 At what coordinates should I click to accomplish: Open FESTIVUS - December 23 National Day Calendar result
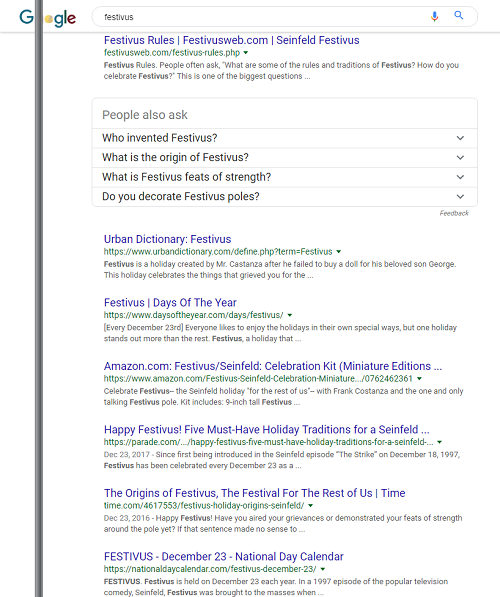[x=224, y=557]
